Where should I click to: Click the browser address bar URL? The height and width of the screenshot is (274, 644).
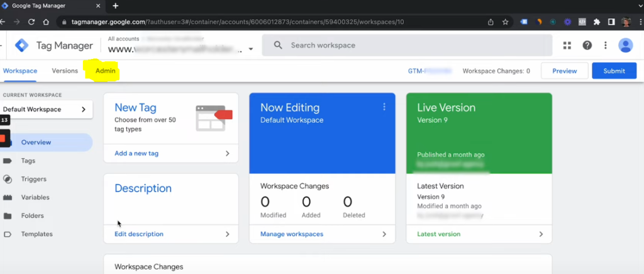point(237,22)
